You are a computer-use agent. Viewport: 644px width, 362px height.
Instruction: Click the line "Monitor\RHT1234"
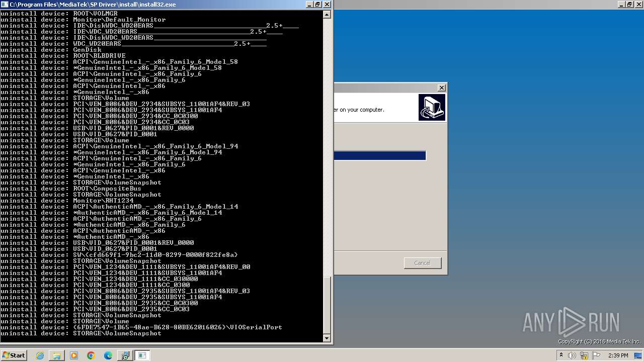pyautogui.click(x=103, y=201)
